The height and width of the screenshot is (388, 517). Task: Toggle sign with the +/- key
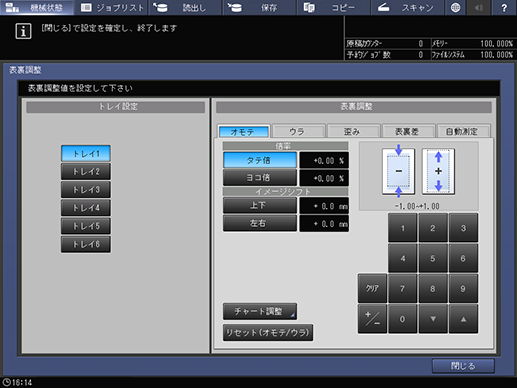(x=372, y=319)
